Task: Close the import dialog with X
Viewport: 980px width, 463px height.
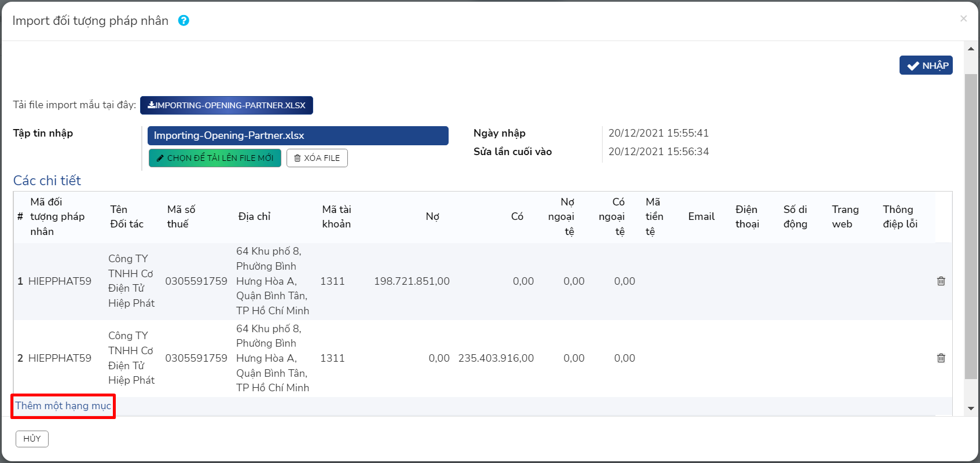Action: (x=963, y=19)
